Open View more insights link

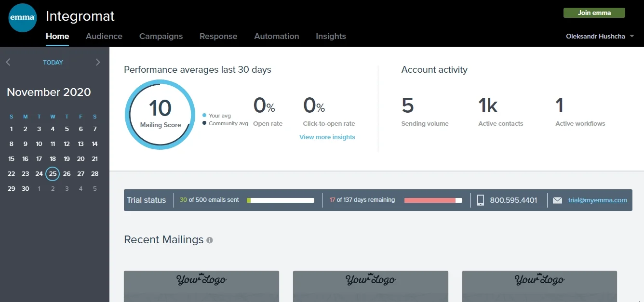(x=327, y=137)
